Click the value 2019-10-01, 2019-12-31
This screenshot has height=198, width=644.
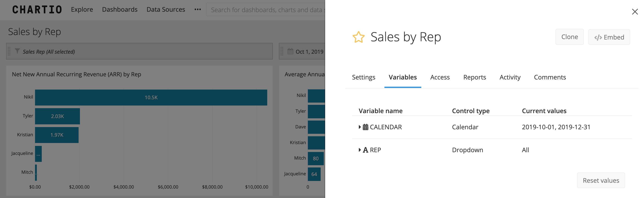coord(556,127)
